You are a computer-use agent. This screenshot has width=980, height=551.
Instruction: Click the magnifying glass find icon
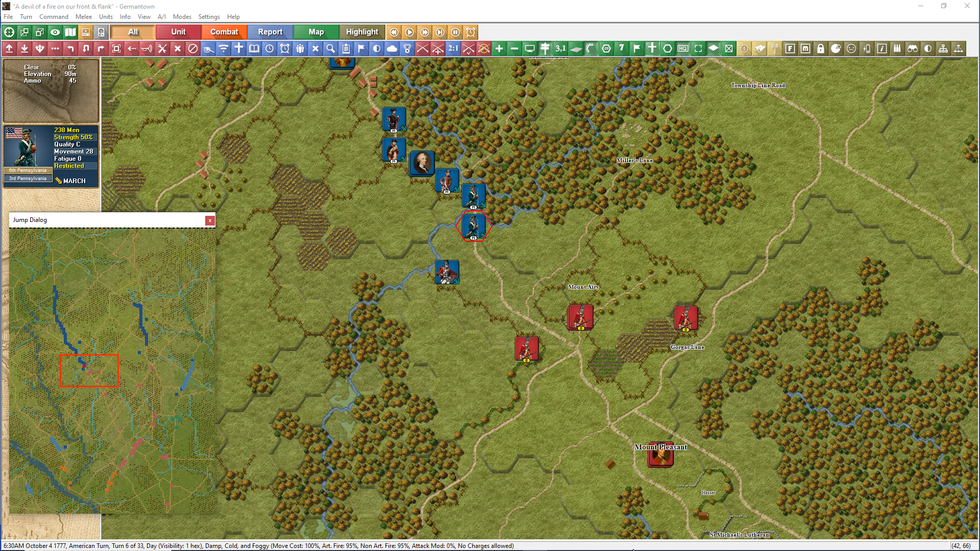pos(331,48)
